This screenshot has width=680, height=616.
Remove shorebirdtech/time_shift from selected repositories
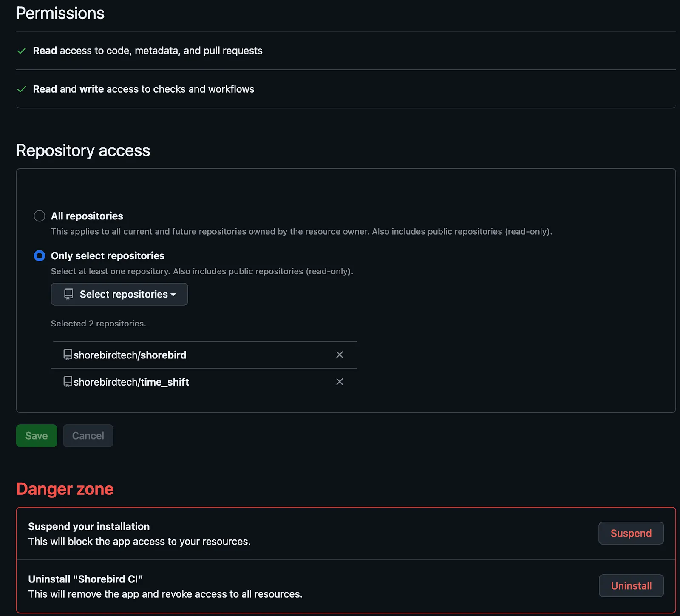[x=340, y=382]
